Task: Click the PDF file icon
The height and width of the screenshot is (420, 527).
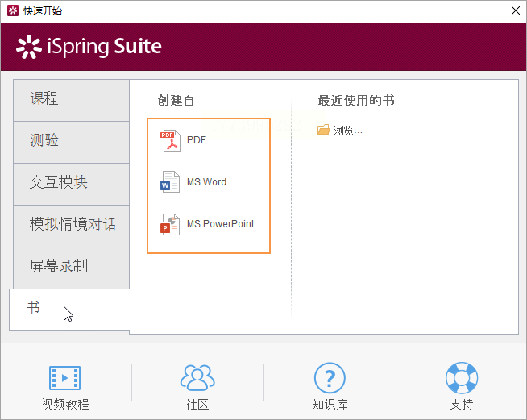Action: (170, 140)
